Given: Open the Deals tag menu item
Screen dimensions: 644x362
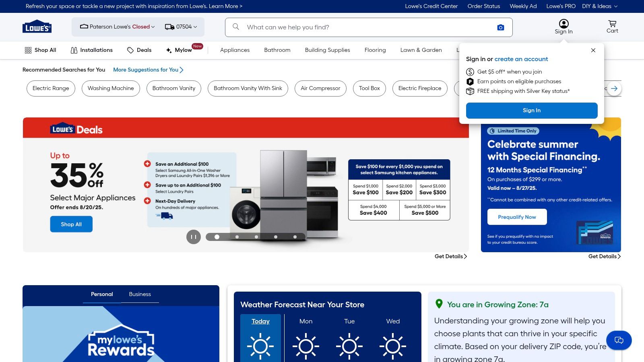Looking at the screenshot, I should (x=139, y=50).
